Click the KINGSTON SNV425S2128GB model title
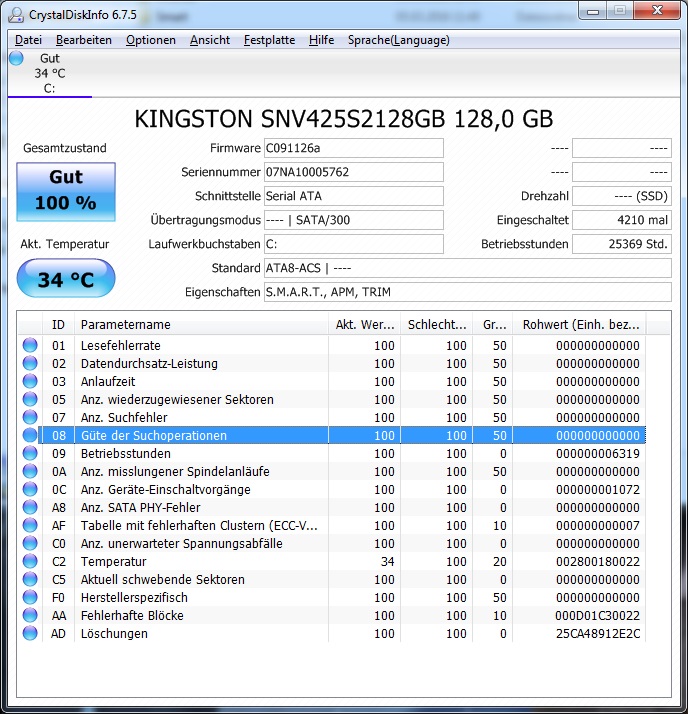This screenshot has width=688, height=714. click(344, 119)
